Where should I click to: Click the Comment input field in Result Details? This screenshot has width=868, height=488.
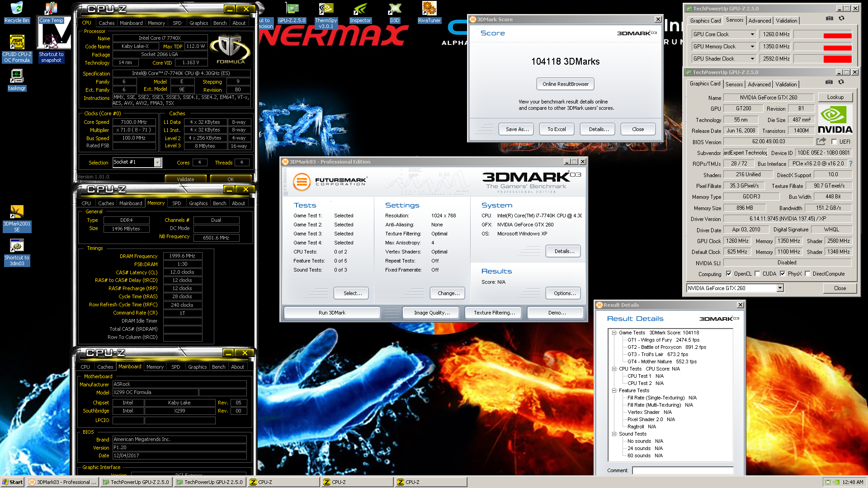click(x=683, y=470)
